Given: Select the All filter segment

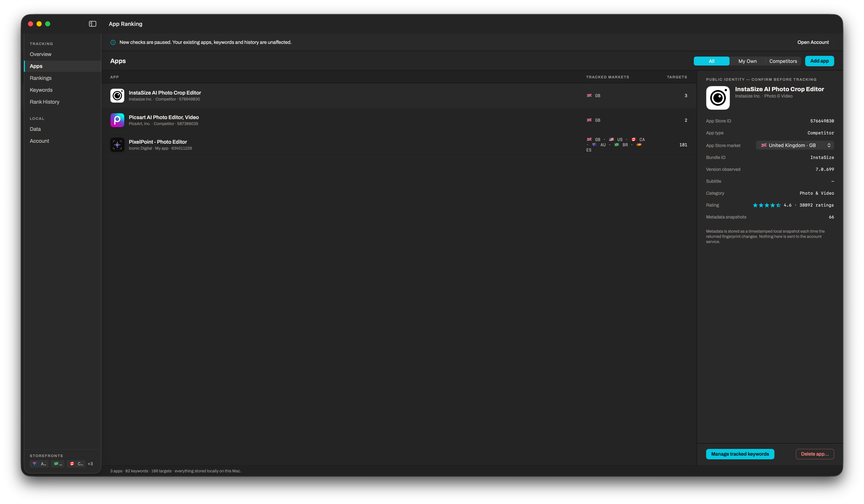Looking at the screenshot, I should tap(711, 61).
